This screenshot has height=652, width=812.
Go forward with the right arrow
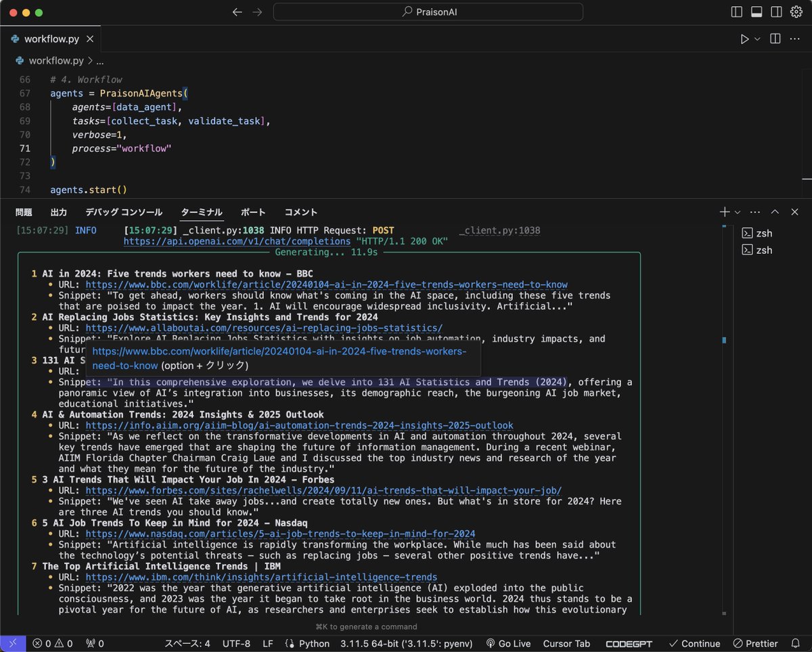tap(257, 12)
